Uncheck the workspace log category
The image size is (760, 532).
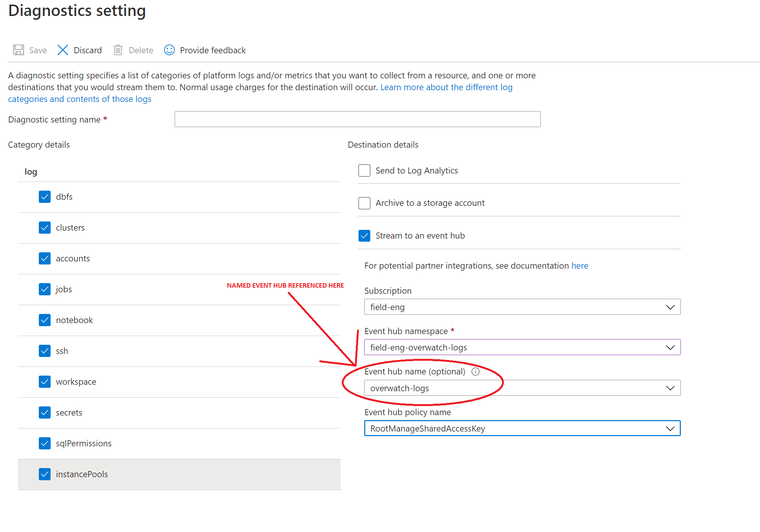45,382
